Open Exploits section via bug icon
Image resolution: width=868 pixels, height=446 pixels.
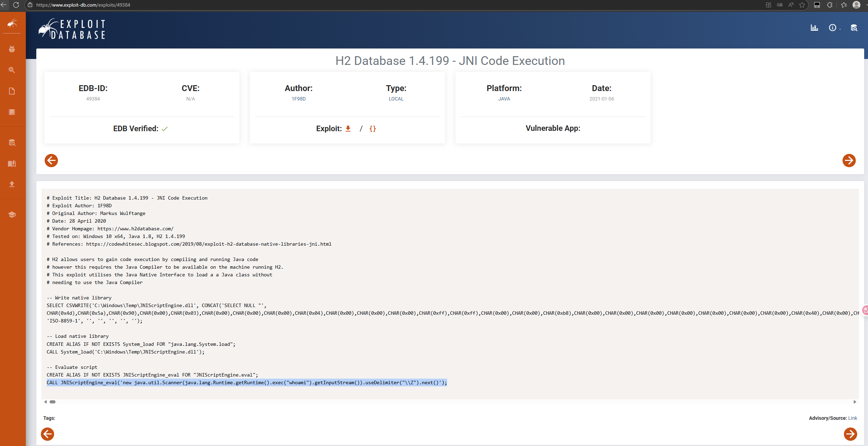[12, 49]
